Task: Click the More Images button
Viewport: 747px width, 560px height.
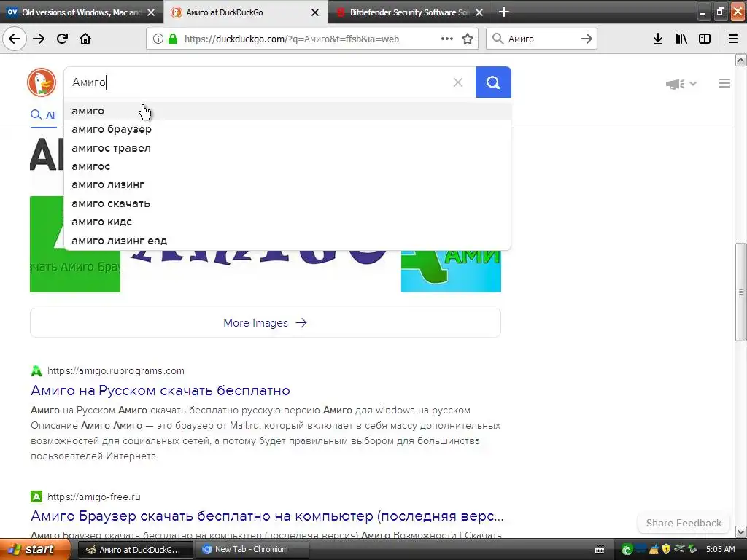Action: [266, 323]
